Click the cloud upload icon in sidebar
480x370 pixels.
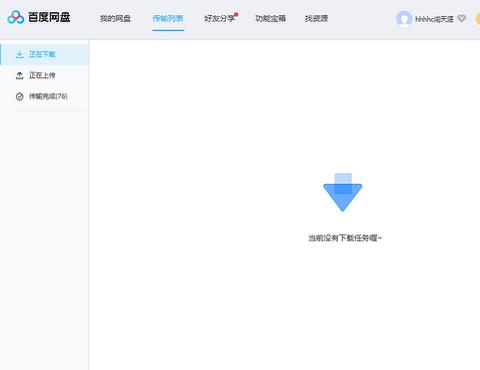(20, 76)
